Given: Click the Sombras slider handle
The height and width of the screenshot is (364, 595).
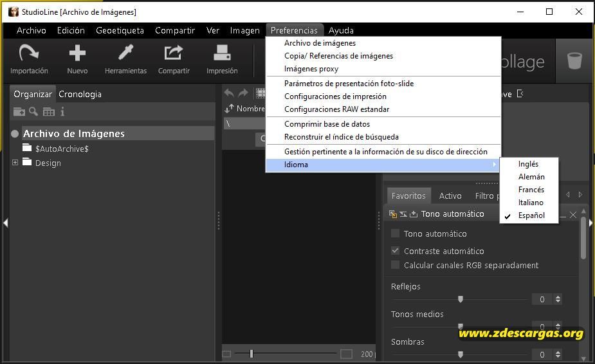Looking at the screenshot, I should (x=461, y=354).
